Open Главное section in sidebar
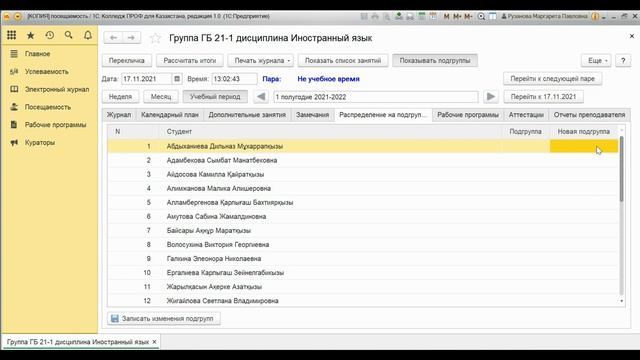The image size is (640, 360). coord(37,54)
